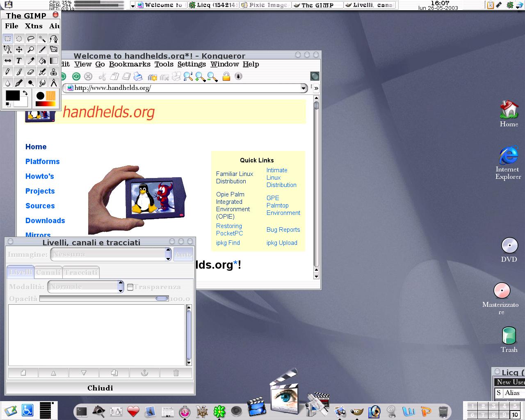Viewport: 525px width, 420px height.
Task: Select the Text tool in GIMP
Action: (x=19, y=61)
